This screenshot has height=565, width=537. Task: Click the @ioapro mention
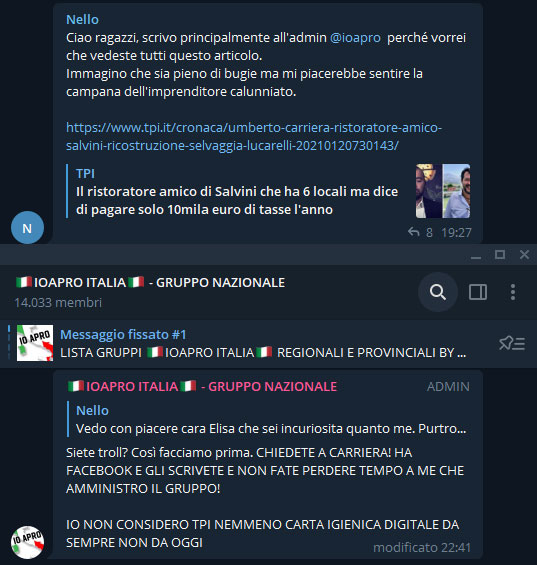tap(355, 37)
